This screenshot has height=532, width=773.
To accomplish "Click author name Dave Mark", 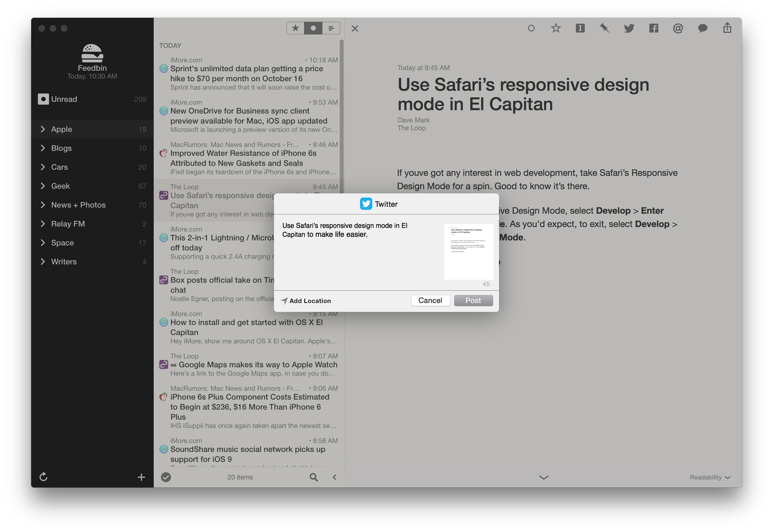I will (413, 120).
